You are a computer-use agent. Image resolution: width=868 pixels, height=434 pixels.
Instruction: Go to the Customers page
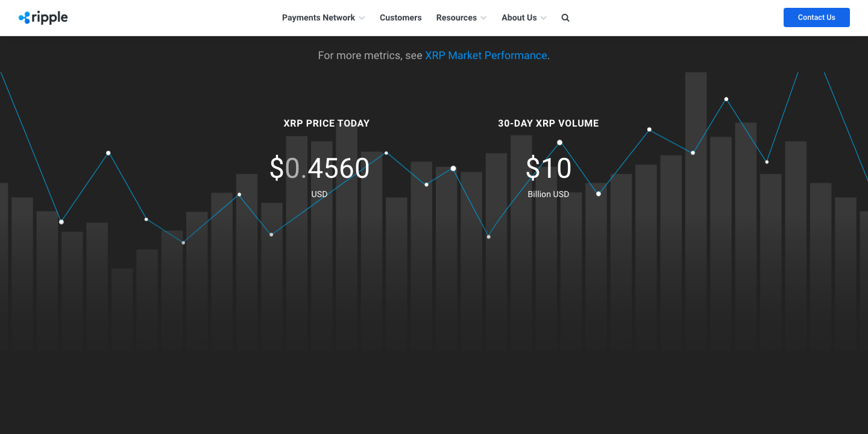(x=401, y=18)
